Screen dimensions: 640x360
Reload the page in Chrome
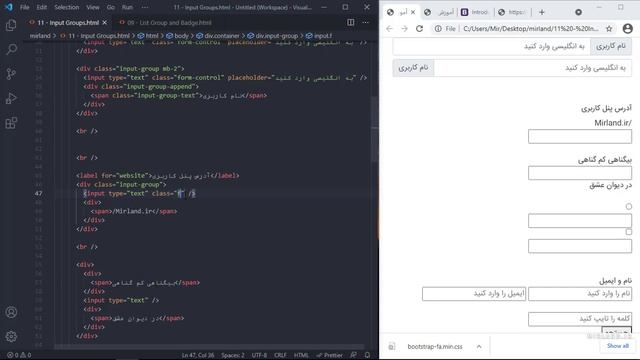[419, 29]
